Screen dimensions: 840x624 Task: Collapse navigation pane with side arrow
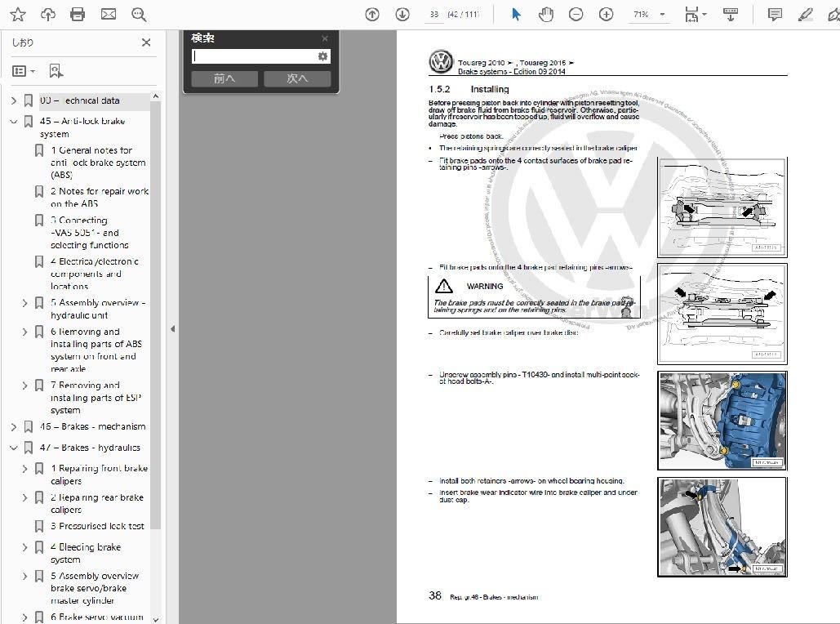(x=172, y=329)
